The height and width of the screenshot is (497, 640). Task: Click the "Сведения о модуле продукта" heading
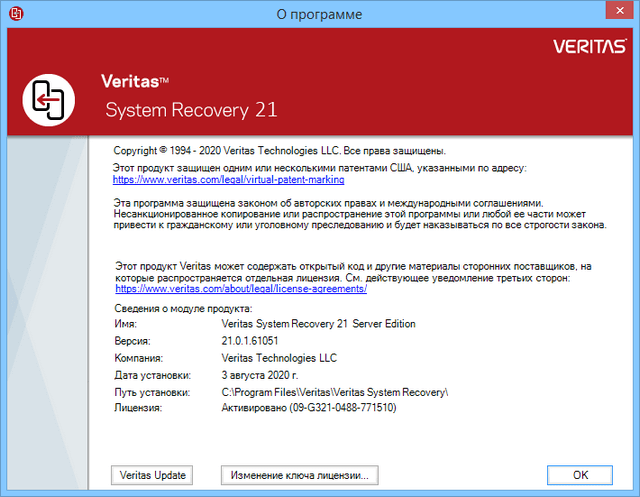184,308
